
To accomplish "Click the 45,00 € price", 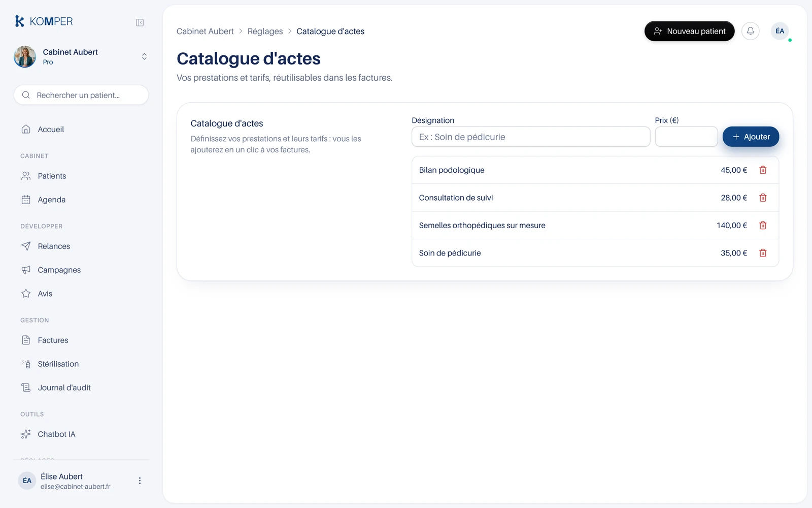I will click(x=734, y=170).
